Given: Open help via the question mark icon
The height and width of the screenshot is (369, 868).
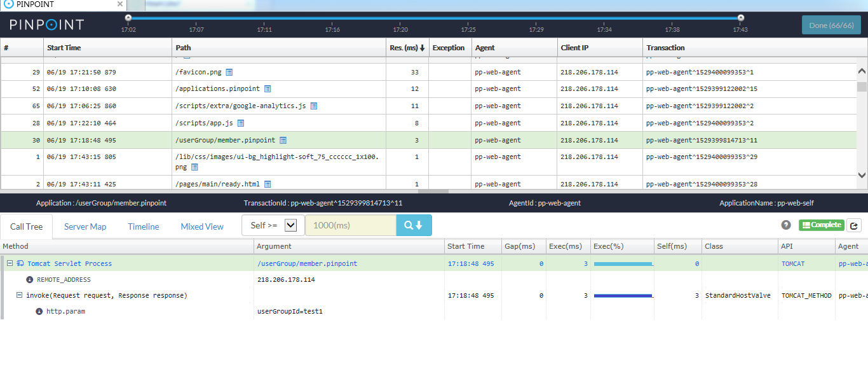Looking at the screenshot, I should (786, 225).
